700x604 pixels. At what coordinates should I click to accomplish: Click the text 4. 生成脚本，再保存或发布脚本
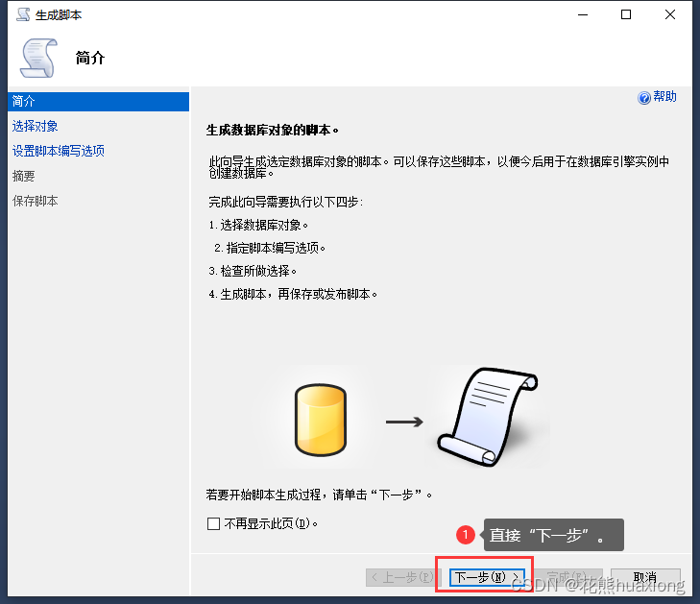coord(293,294)
